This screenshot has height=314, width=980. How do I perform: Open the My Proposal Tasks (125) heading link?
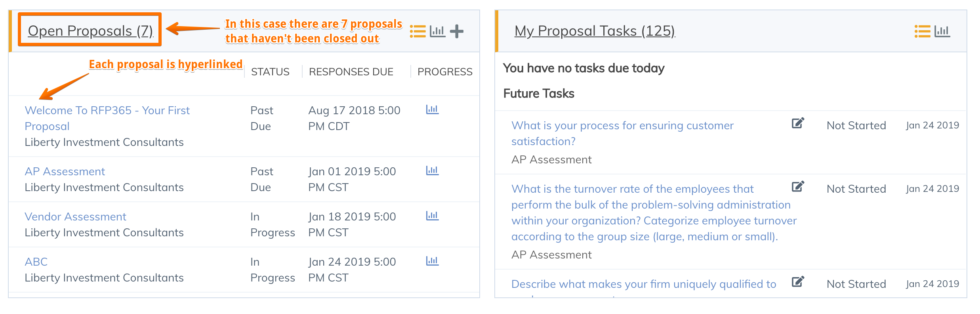click(595, 31)
